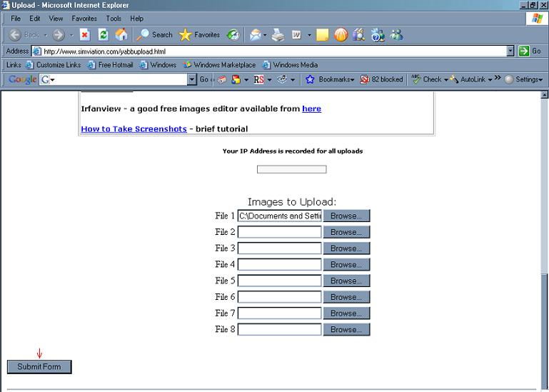This screenshot has height=392, width=549.
Task: Click the blue help people icon
Action: pyautogui.click(x=378, y=35)
